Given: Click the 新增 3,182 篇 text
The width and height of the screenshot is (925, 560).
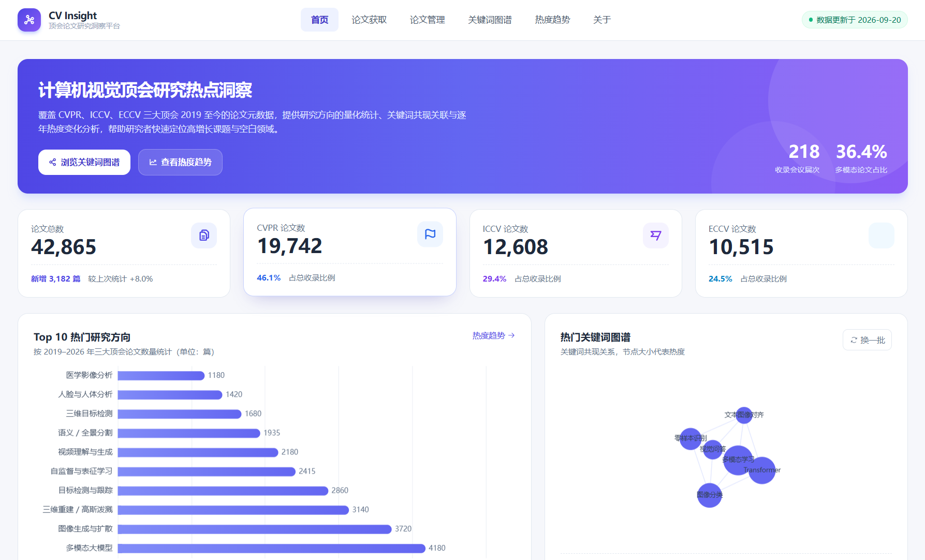Looking at the screenshot, I should point(56,279).
